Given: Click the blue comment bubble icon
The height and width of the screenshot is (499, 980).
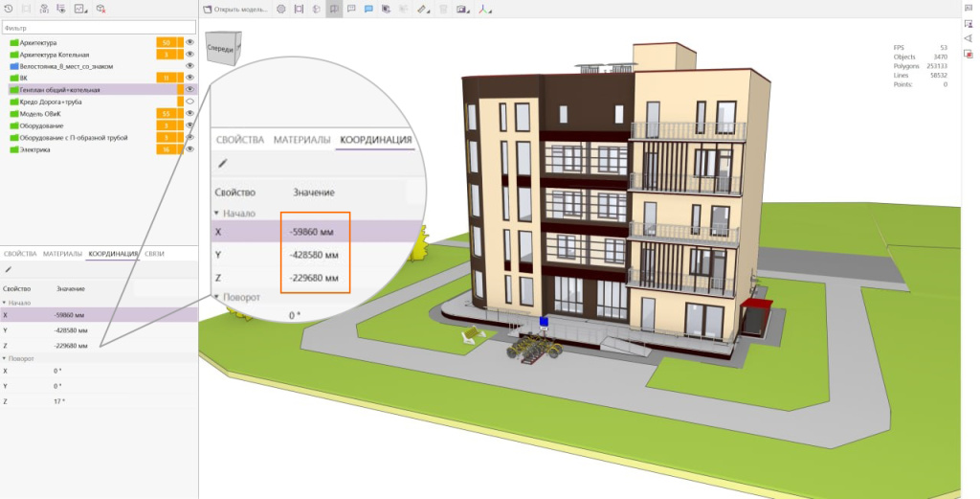Looking at the screenshot, I should tap(368, 9).
